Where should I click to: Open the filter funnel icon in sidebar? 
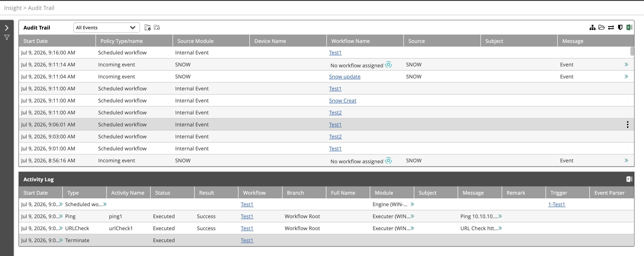[7, 38]
